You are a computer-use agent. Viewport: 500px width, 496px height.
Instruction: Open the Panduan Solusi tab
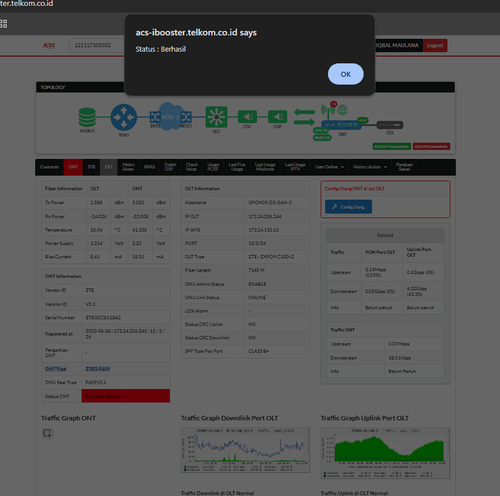(404, 167)
